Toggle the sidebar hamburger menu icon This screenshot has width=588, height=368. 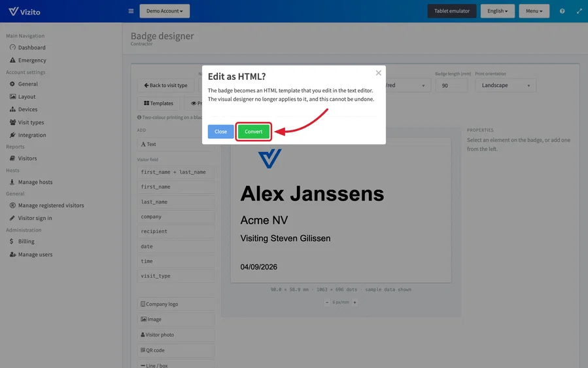tap(131, 11)
